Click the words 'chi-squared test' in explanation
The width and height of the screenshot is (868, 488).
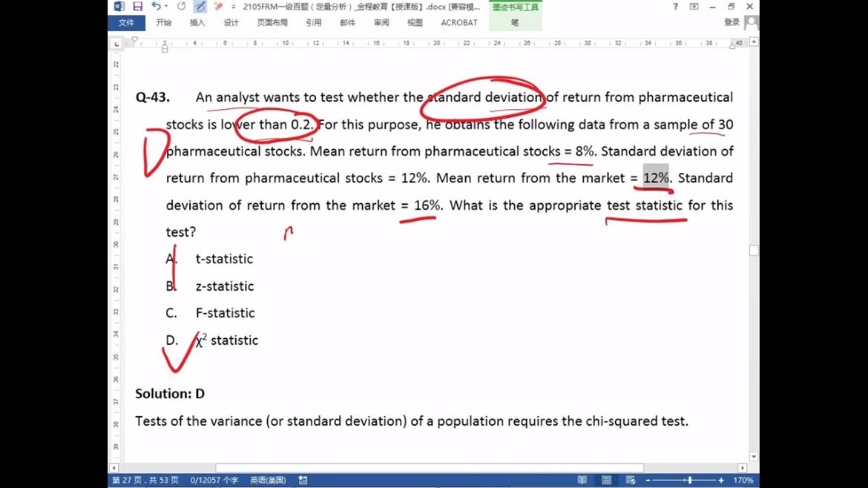click(637, 421)
